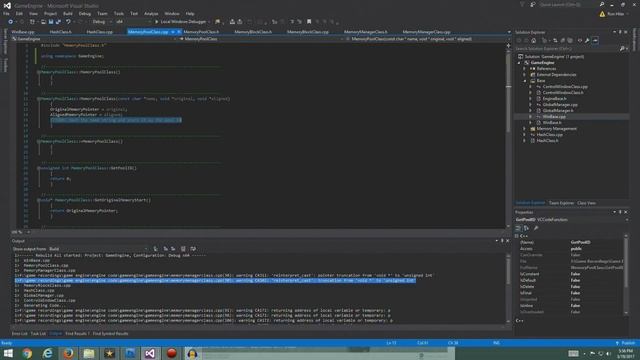Click the notifications flag icon in title bar
640x360 pixels.
coord(522,4)
